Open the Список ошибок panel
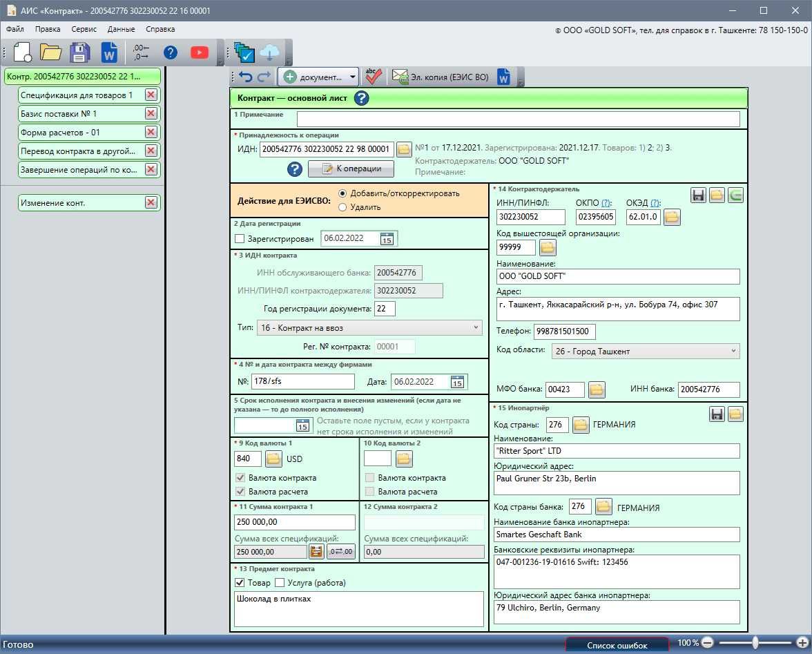This screenshot has height=654, width=812. pyautogui.click(x=617, y=645)
